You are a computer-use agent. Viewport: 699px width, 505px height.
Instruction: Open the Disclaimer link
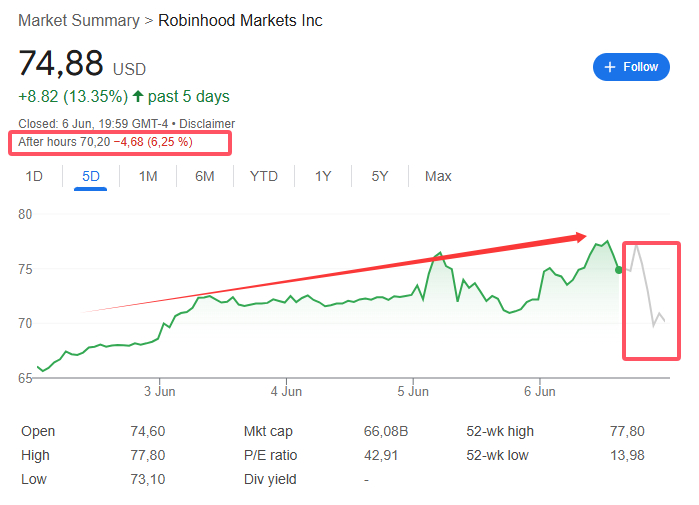tap(206, 123)
